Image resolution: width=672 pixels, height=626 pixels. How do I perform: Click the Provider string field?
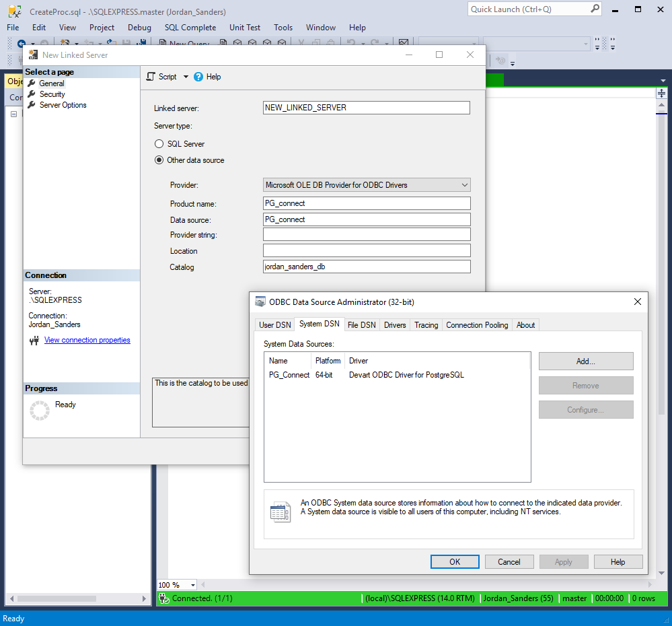(x=367, y=234)
